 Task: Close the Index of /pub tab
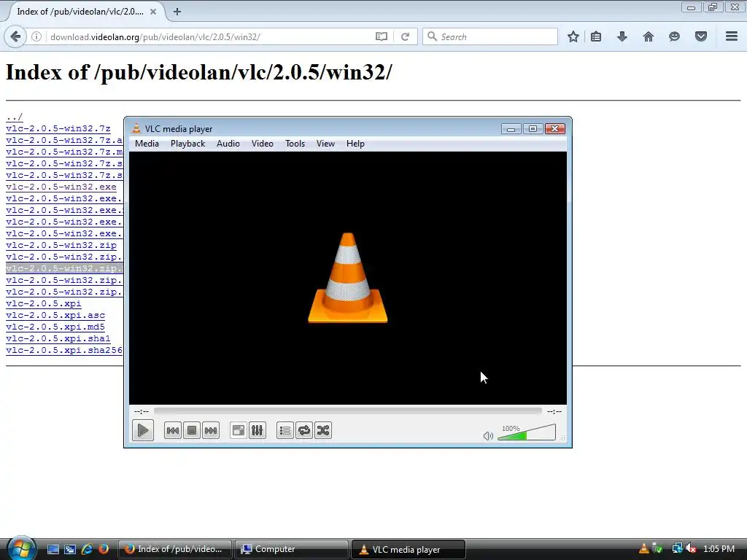point(153,12)
